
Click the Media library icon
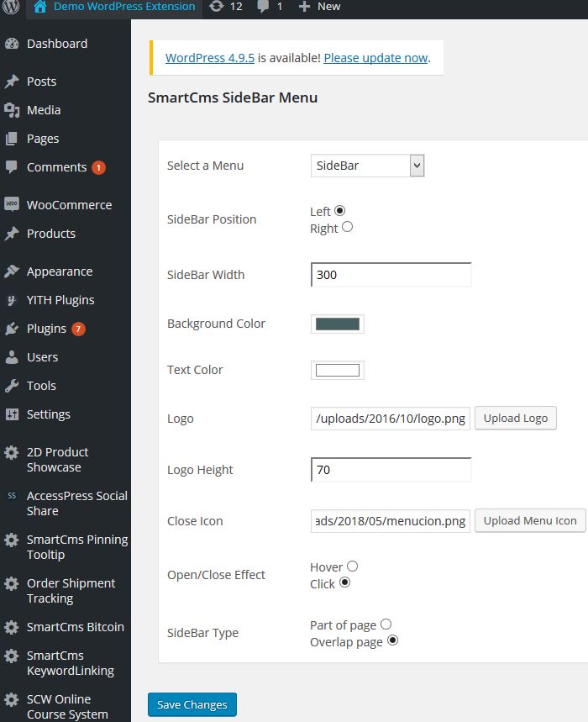coord(12,110)
